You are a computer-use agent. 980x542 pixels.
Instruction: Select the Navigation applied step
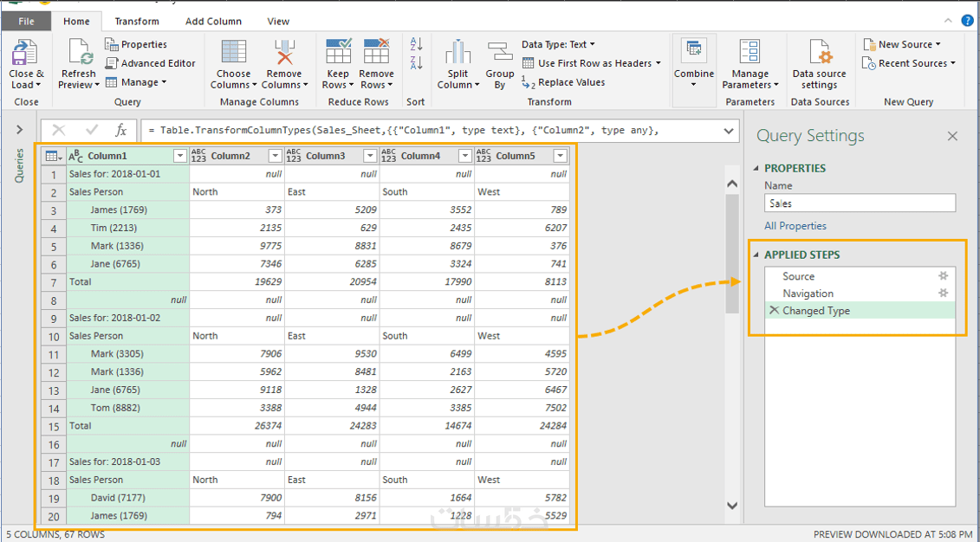pyautogui.click(x=808, y=294)
